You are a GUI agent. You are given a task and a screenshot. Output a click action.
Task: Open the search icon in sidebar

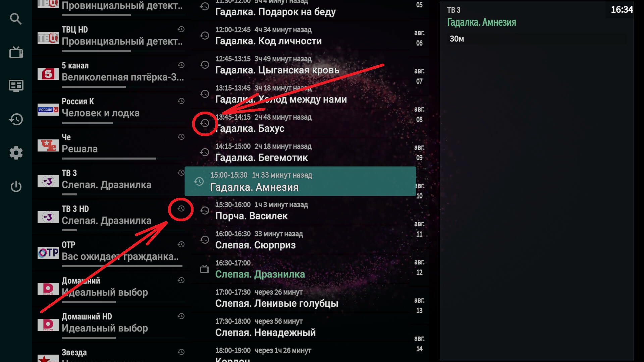pyautogui.click(x=16, y=19)
